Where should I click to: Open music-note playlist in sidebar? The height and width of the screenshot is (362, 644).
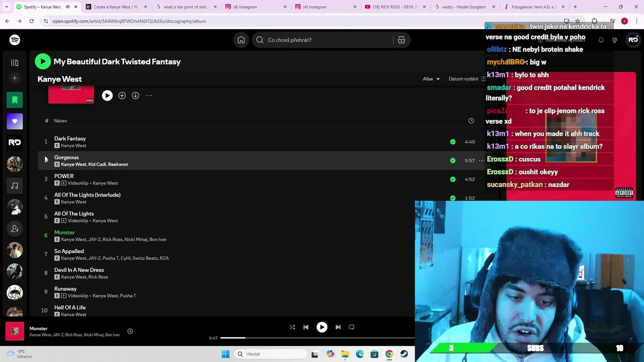(x=15, y=186)
